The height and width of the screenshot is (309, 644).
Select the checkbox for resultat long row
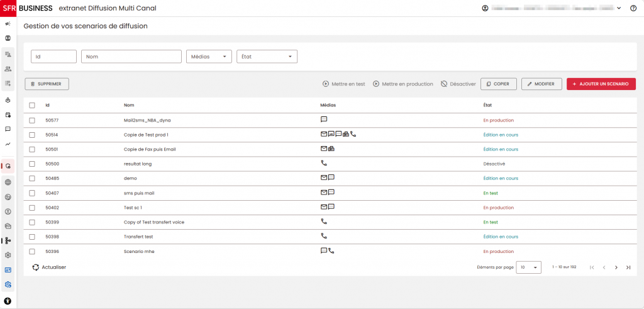[x=32, y=164]
